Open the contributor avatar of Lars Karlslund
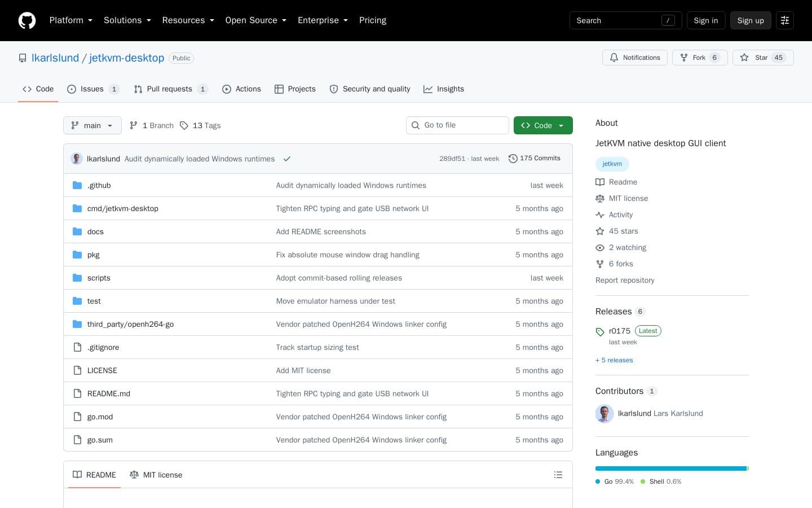Image resolution: width=812 pixels, height=508 pixels. (604, 414)
